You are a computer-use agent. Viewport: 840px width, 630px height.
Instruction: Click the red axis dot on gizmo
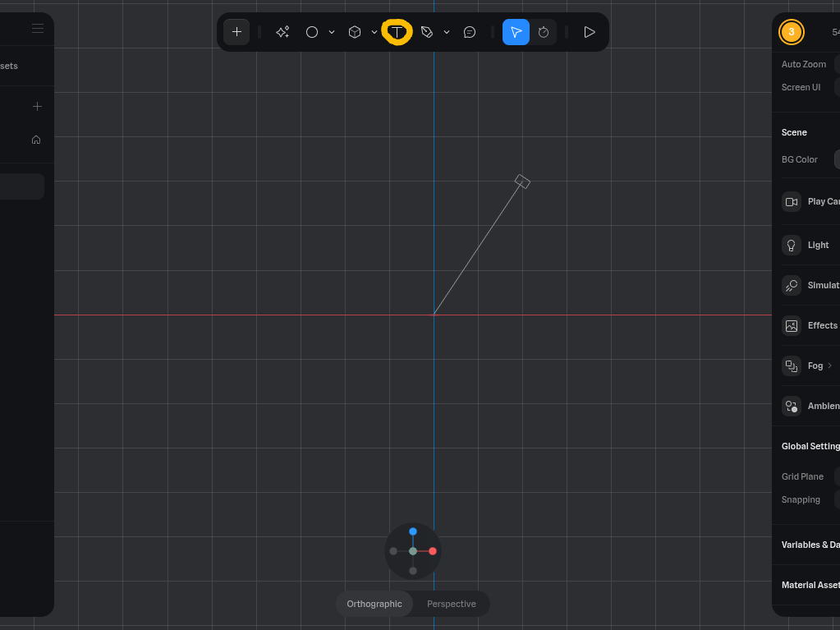[433, 551]
